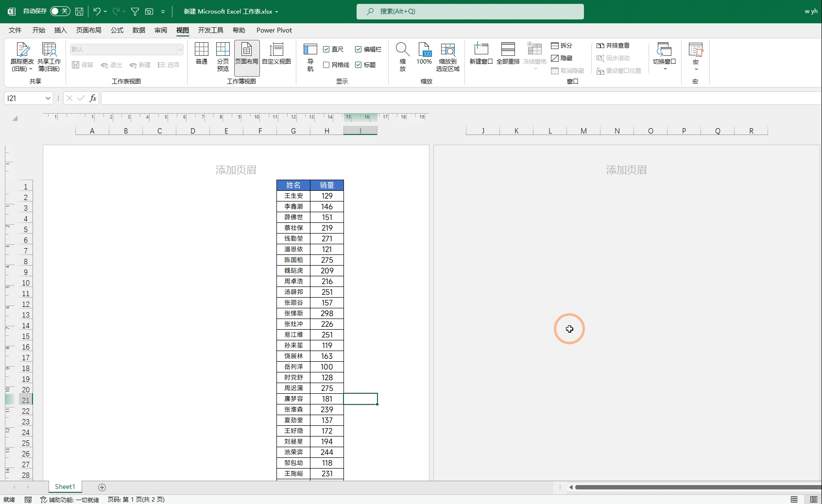Switch to the Data (数据) ribbon tab
The height and width of the screenshot is (504, 822).
[138, 30]
